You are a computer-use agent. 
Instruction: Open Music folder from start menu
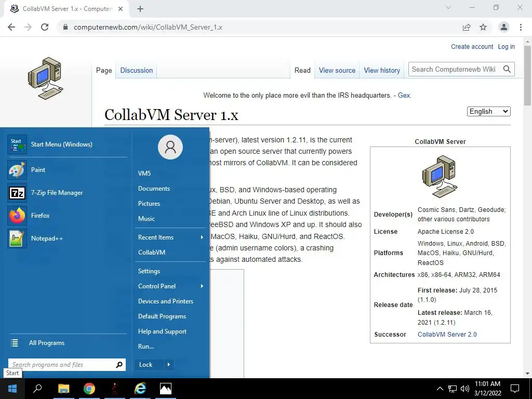click(x=146, y=219)
